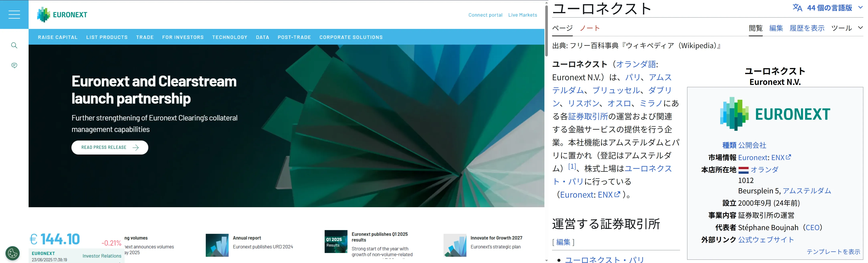
Task: Click the 23/06/2025 17:38:19 timestamp
Action: click(49, 260)
